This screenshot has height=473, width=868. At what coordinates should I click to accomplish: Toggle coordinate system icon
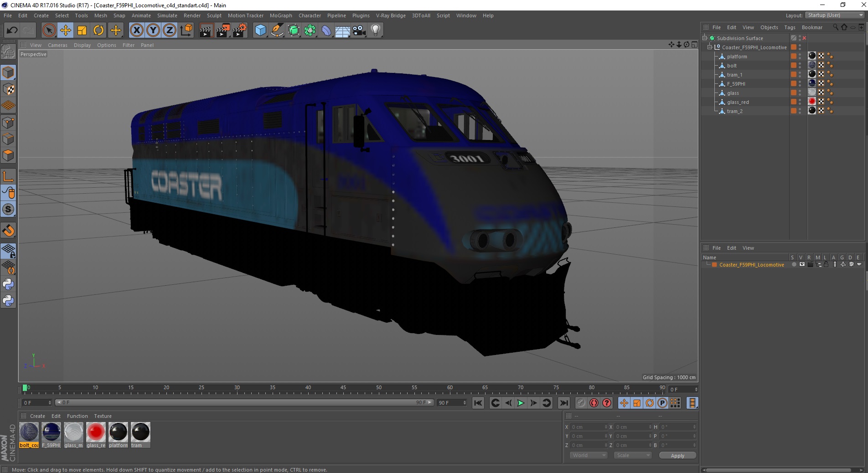point(186,31)
